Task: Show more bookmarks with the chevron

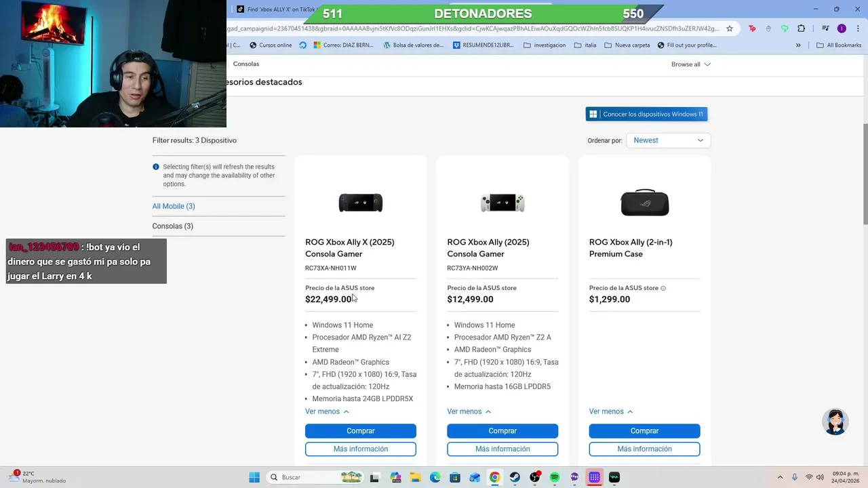Action: (798, 45)
